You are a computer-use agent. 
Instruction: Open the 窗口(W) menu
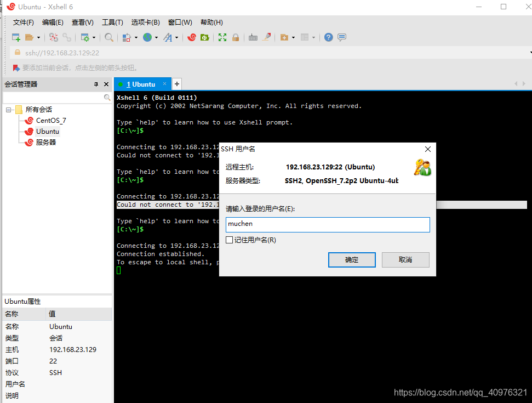180,22
